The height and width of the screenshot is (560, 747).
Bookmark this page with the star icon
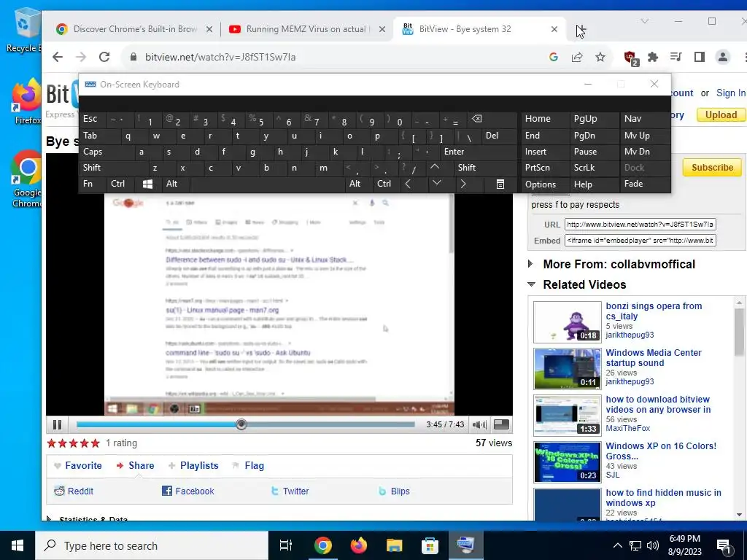[600, 57]
